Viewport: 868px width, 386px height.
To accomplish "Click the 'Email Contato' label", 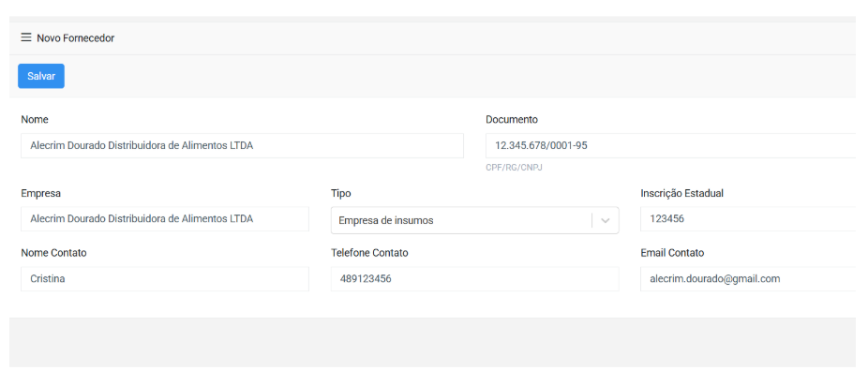I will pos(672,253).
